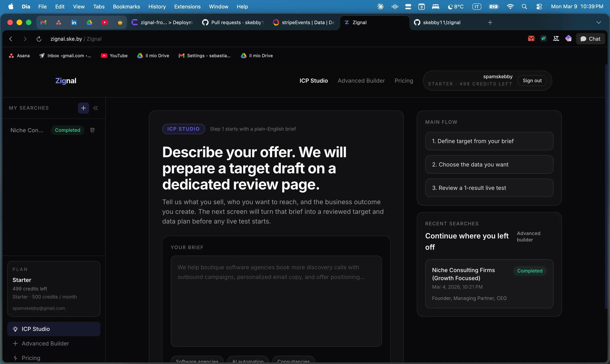Open the pinned Gmail tab

point(43,22)
